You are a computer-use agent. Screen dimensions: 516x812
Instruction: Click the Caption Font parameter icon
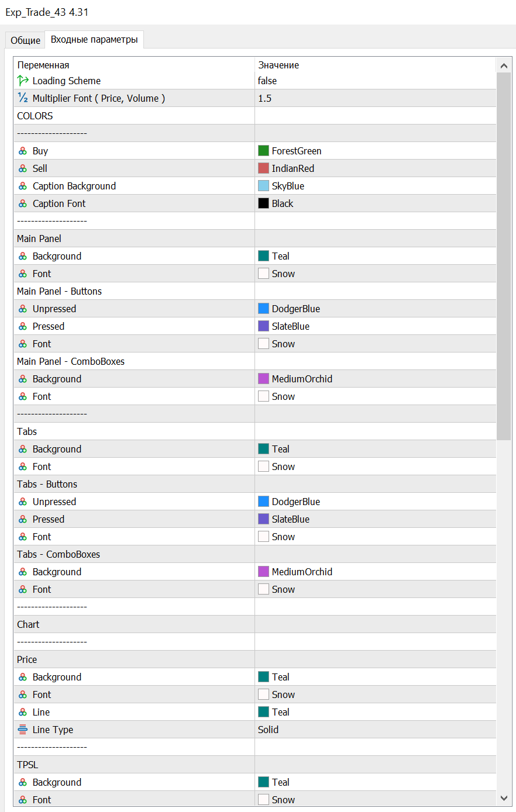[23, 203]
